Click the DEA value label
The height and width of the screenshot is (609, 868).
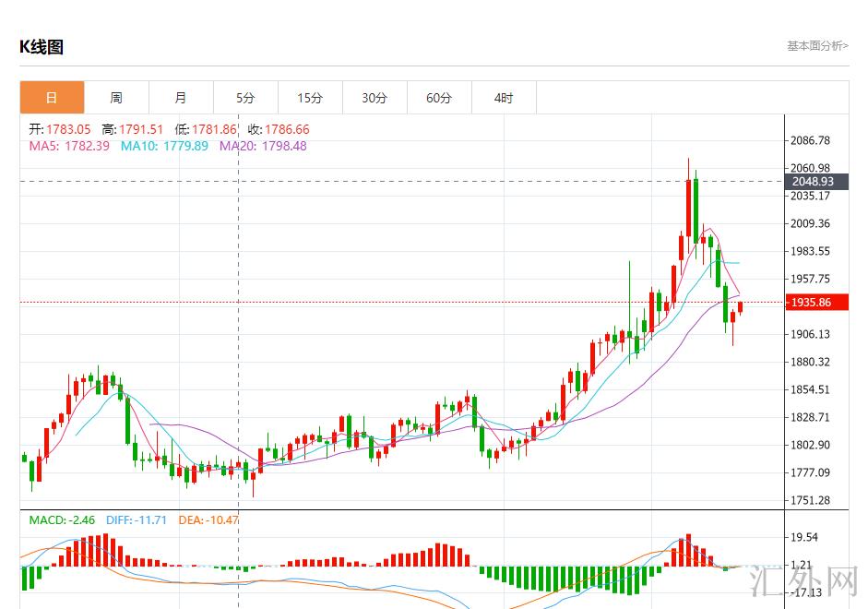point(208,520)
